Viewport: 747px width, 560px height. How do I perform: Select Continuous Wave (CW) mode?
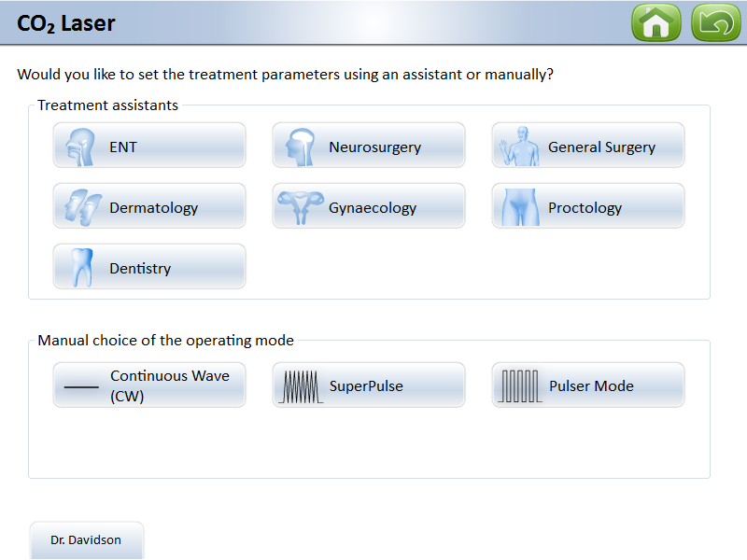tap(149, 385)
